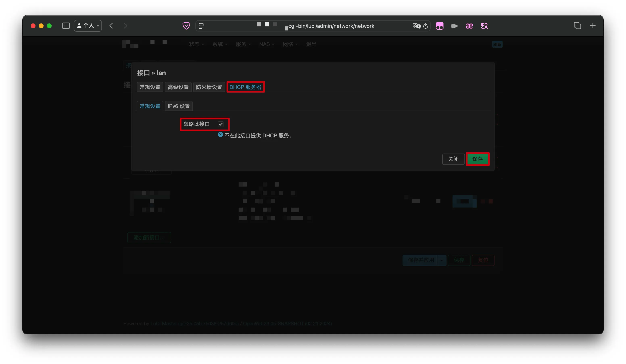The height and width of the screenshot is (364, 626).
Task: Click the sidebar toggle icon in Safari
Action: (x=66, y=26)
